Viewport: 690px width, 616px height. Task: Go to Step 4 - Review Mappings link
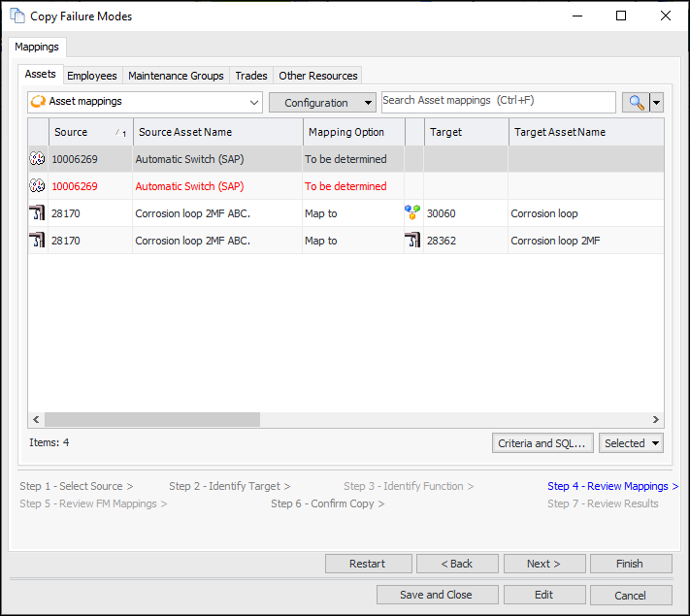(611, 486)
